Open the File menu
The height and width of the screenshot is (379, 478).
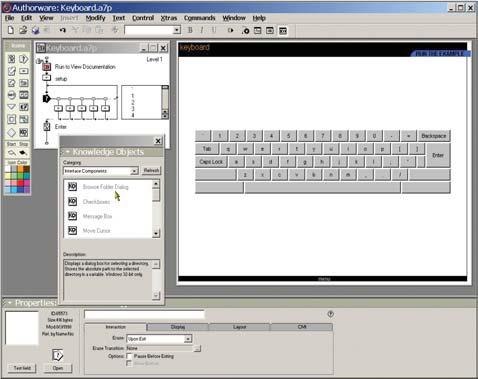(9, 18)
